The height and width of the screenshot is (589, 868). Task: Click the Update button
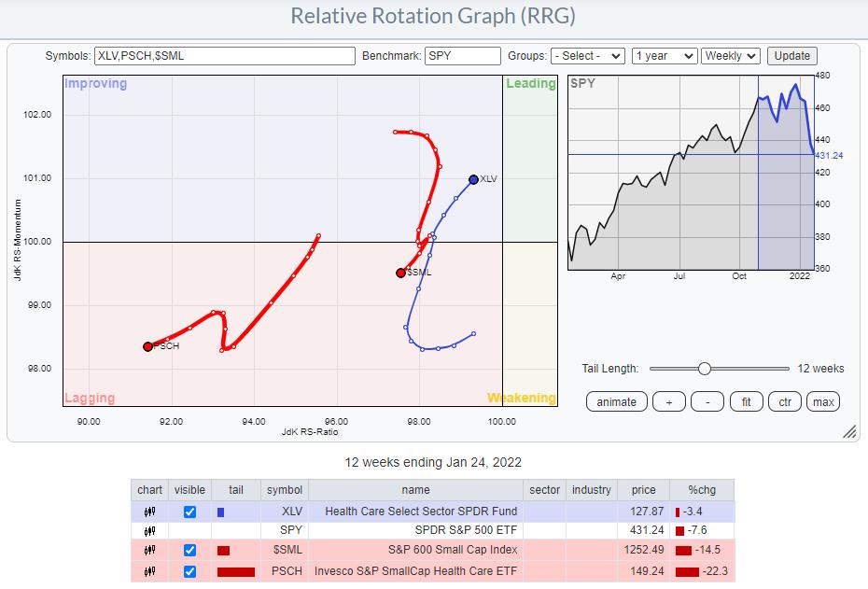(x=792, y=56)
